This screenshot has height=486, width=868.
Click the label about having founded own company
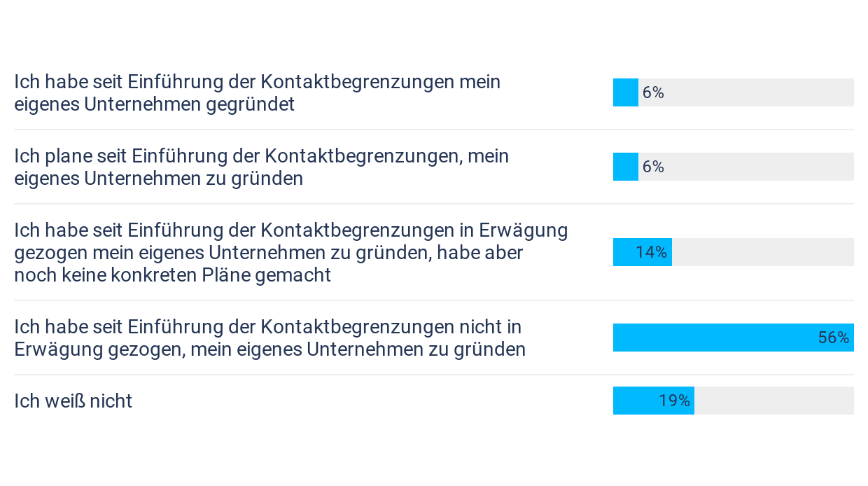pos(258,93)
